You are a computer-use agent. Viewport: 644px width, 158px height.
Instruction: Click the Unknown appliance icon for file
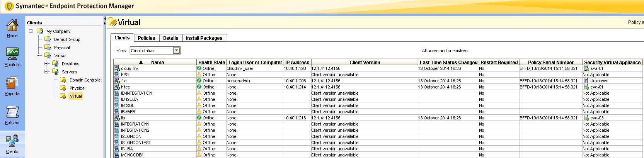(586, 81)
